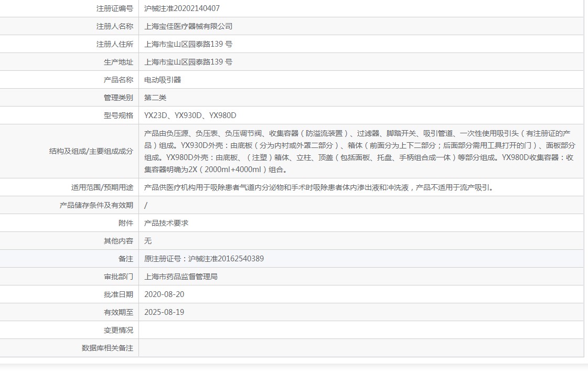The width and height of the screenshot is (588, 371).
Task: Select the product name 电动吸引器
Action: click(x=163, y=80)
